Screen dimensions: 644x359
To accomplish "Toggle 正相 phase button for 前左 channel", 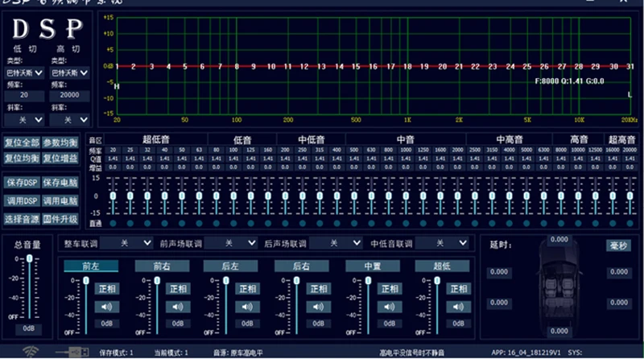I will 107,289.
